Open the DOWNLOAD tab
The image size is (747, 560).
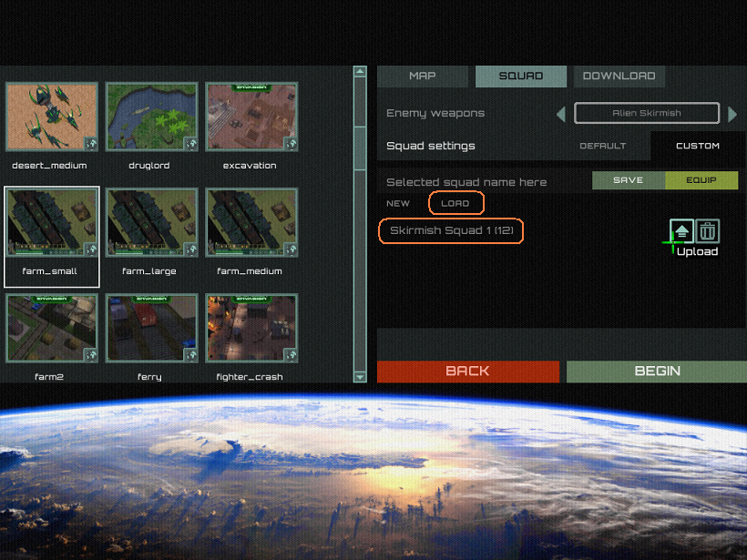619,76
